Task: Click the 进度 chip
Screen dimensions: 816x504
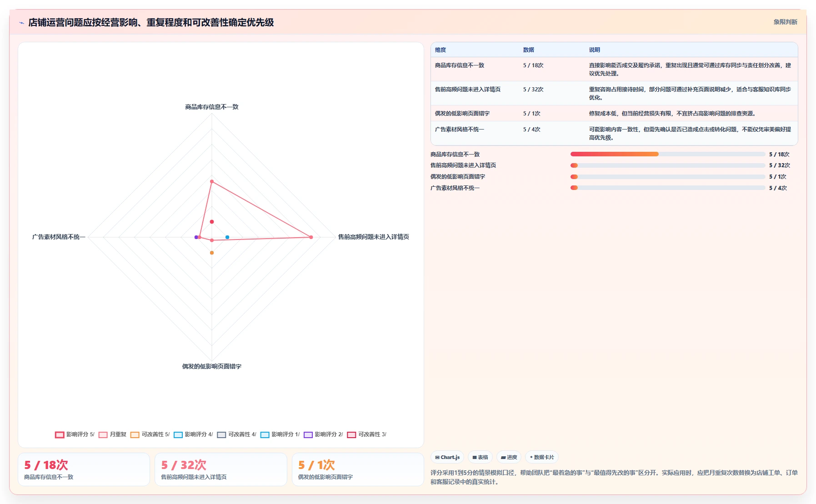Action: 509,457
